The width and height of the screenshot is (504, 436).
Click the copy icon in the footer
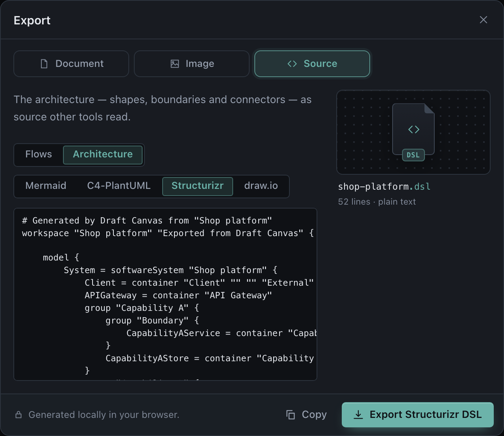(x=291, y=415)
